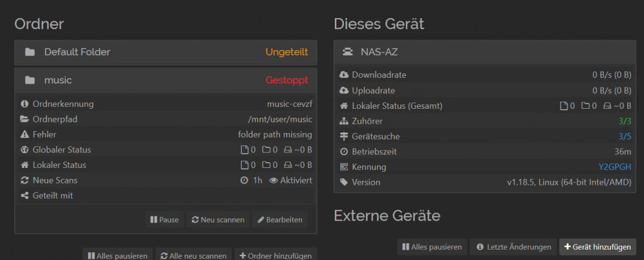Click Bearbeiten to edit music folder

coord(280,219)
